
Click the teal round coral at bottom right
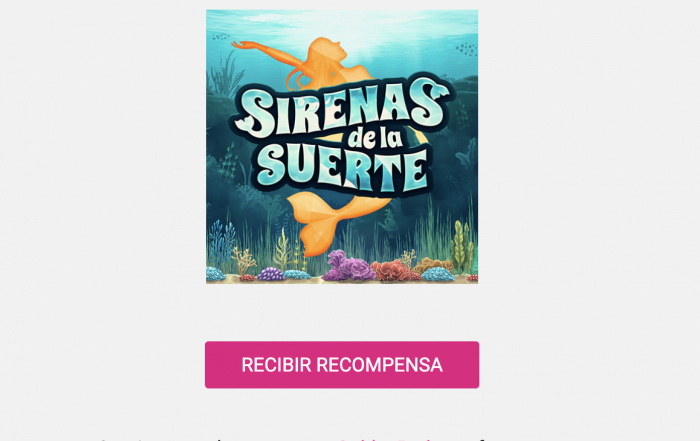tap(438, 274)
